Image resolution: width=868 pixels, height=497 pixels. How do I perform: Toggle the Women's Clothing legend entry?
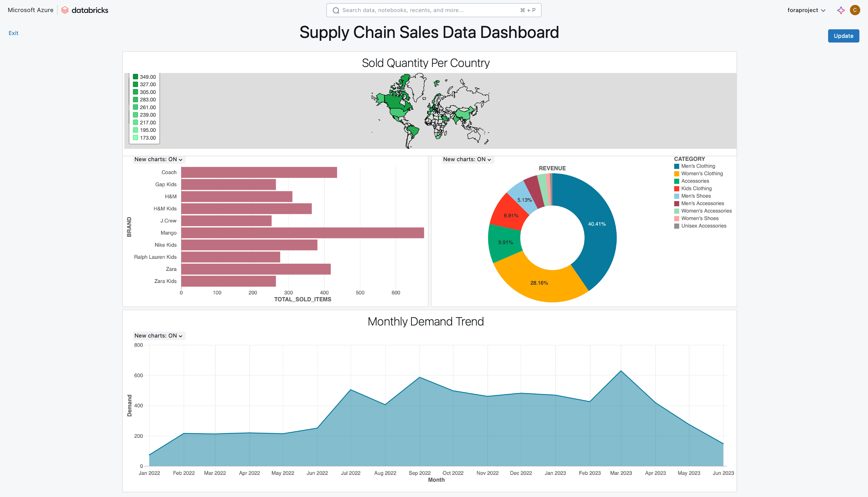click(x=702, y=174)
